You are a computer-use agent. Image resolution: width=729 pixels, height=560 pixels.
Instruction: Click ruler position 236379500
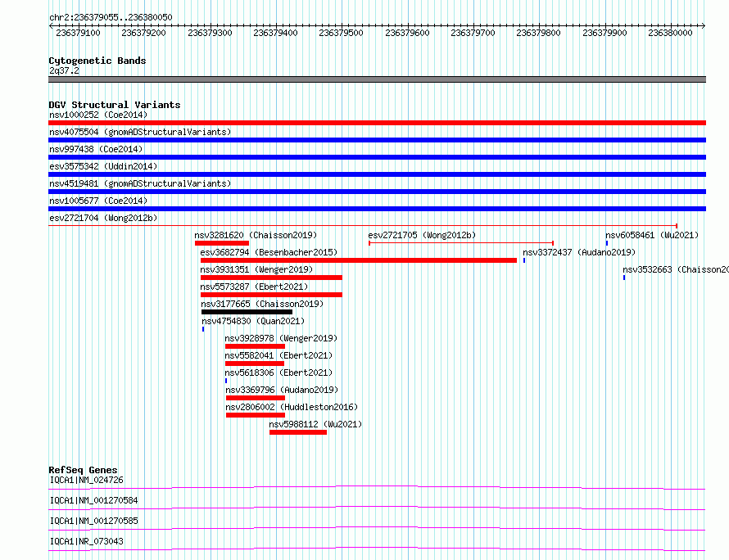342,33
